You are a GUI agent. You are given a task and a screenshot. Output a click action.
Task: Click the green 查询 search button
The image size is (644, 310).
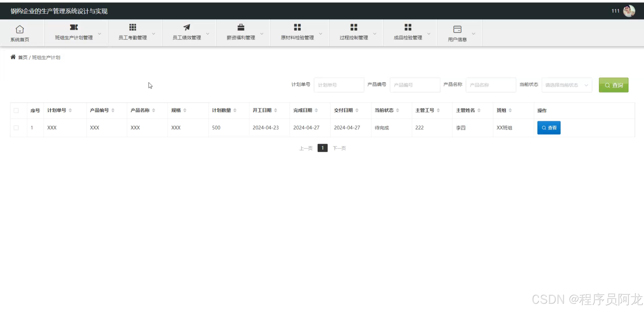[x=613, y=85]
